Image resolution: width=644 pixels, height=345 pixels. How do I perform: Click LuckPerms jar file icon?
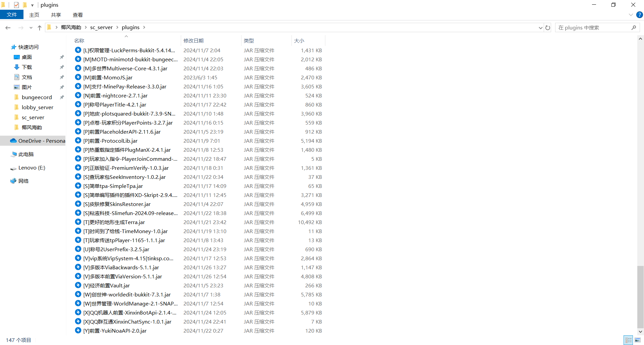point(78,50)
